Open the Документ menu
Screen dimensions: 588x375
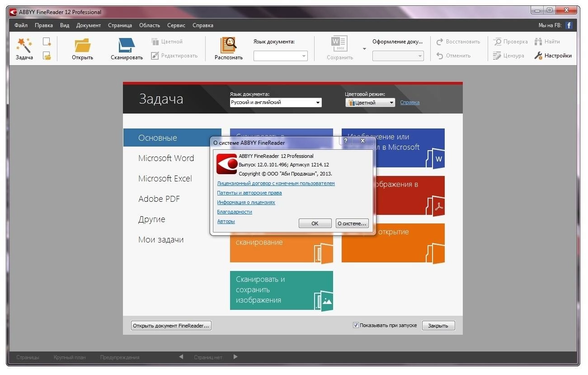(89, 25)
